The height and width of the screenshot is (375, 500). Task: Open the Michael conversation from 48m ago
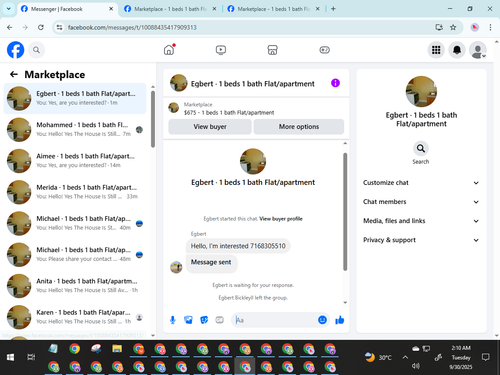coord(75,255)
